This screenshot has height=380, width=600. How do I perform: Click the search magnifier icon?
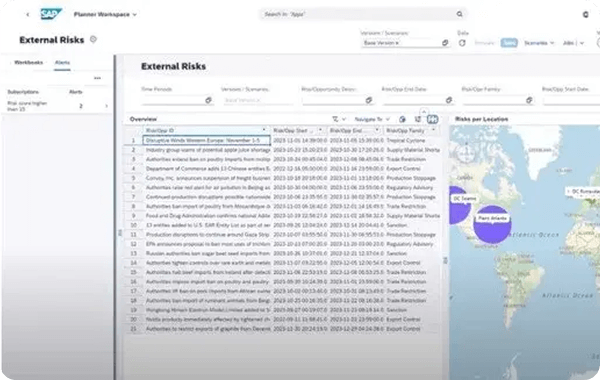click(x=460, y=14)
